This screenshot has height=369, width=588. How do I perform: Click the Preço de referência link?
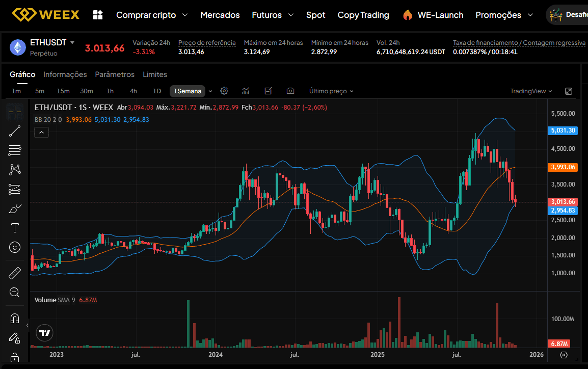(207, 43)
